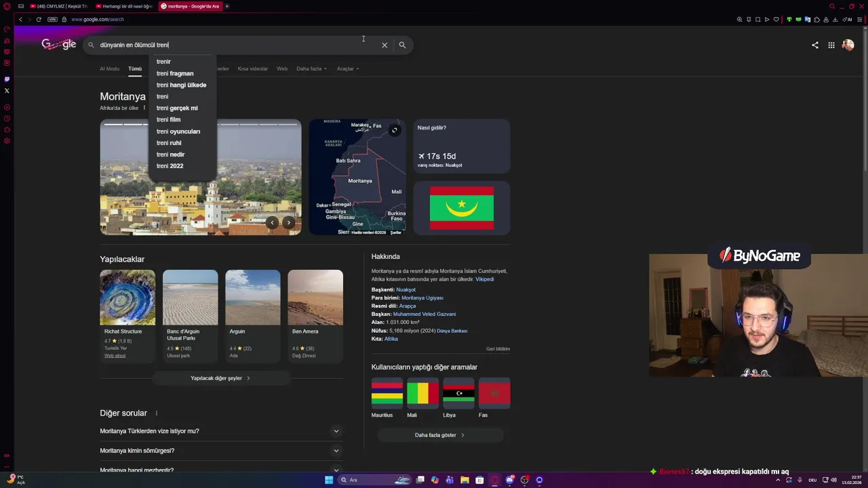Show previous image in Moritanya carousel
868x488 pixels.
272,222
